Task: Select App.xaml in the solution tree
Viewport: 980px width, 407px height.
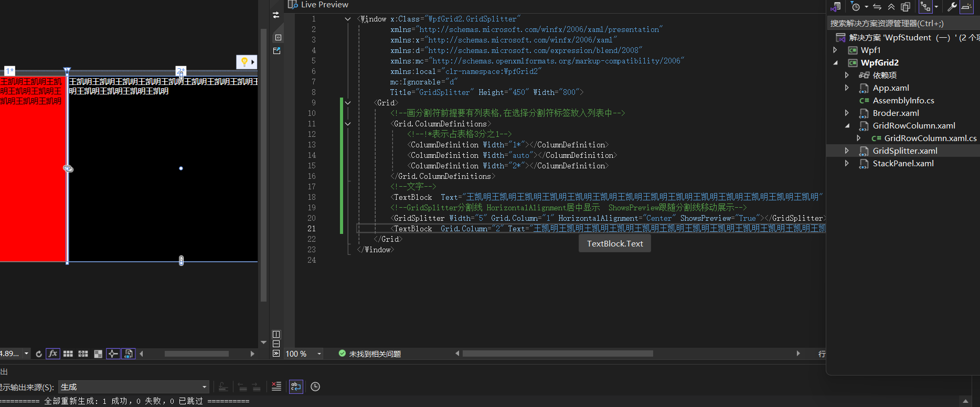Action: pos(891,88)
